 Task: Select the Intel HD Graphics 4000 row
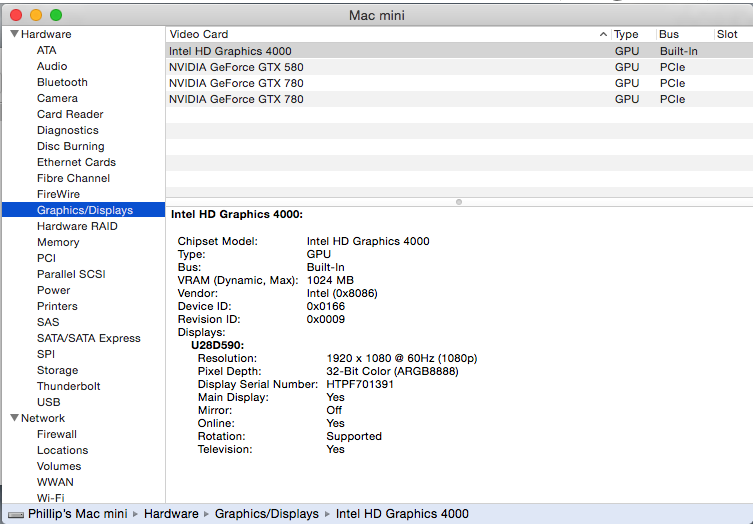coord(459,51)
